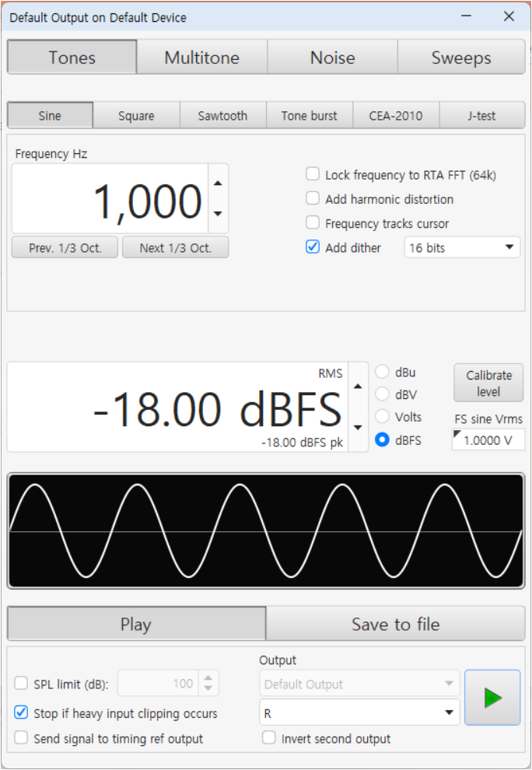
Task: Increase frequency with the up arrow
Action: 218,184
